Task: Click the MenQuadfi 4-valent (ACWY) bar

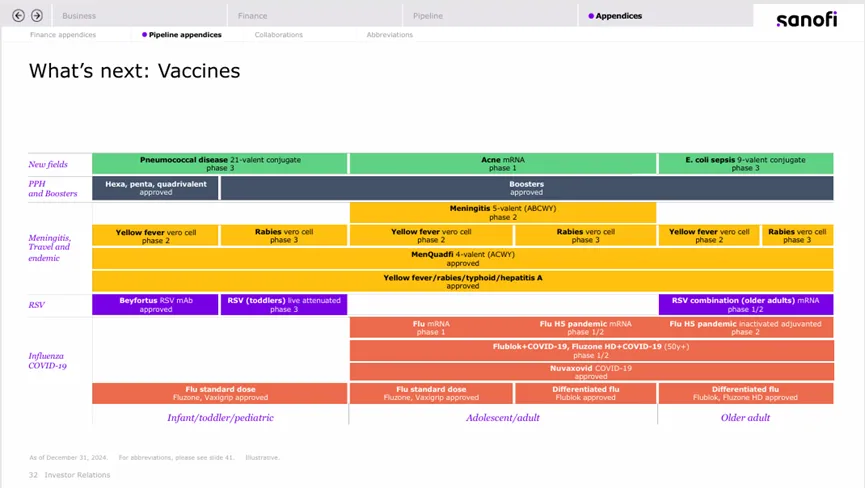Action: [462, 258]
